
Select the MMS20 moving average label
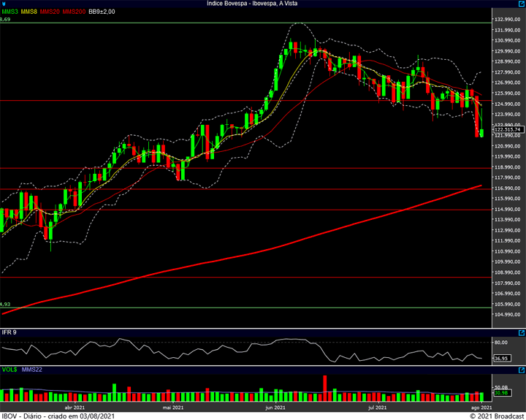50,12
